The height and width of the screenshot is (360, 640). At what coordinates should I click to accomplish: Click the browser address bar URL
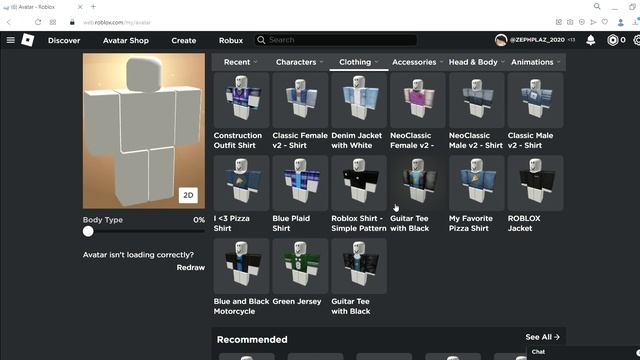point(117,22)
